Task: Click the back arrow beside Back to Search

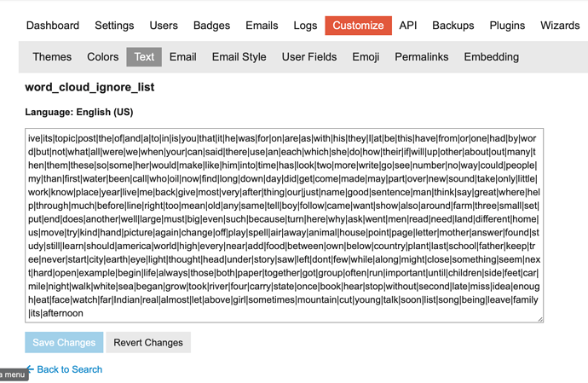Action: (x=31, y=369)
